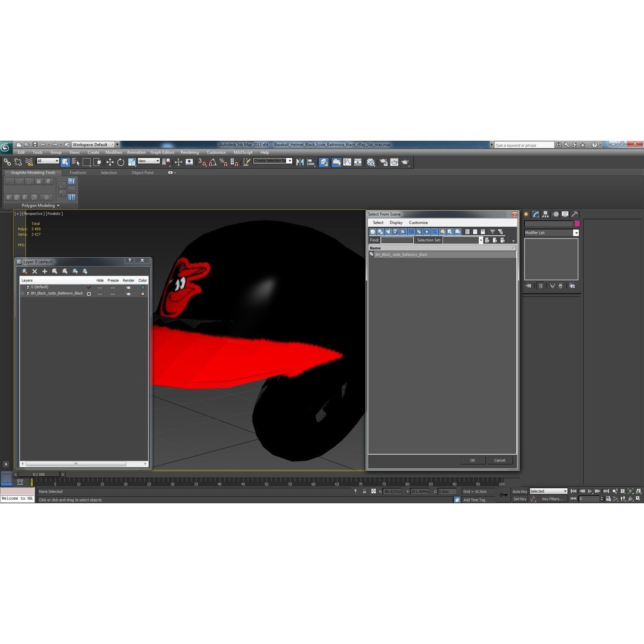Open the Hierarchy command panel tab

coord(546,214)
